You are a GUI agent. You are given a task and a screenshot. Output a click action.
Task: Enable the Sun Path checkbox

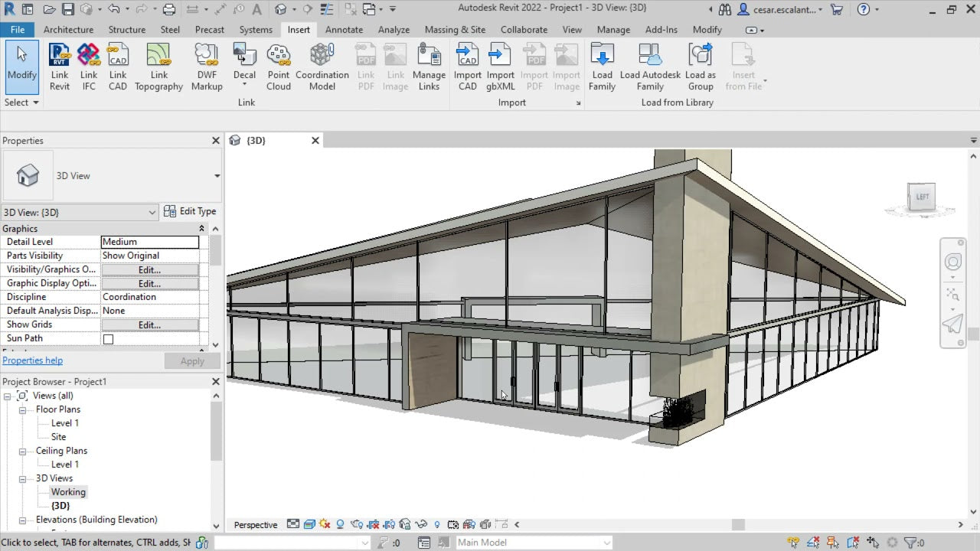pyautogui.click(x=108, y=339)
